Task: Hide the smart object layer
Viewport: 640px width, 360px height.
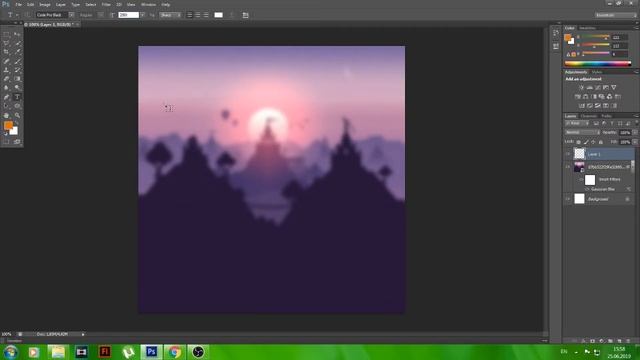Action: click(x=568, y=167)
